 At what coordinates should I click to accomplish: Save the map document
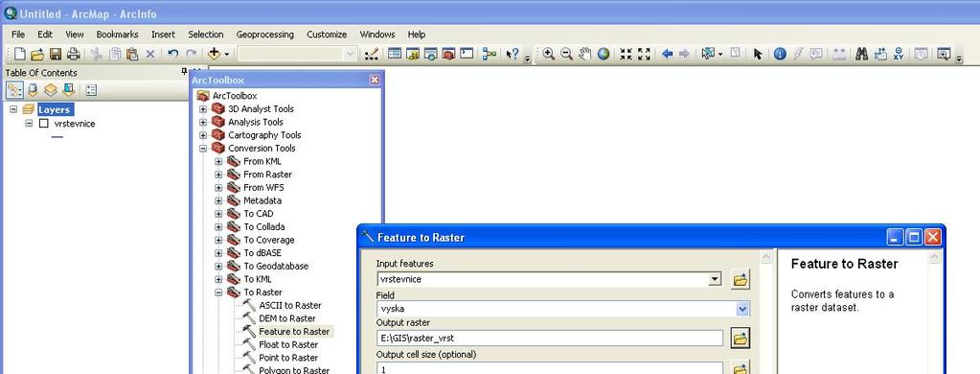[x=55, y=55]
